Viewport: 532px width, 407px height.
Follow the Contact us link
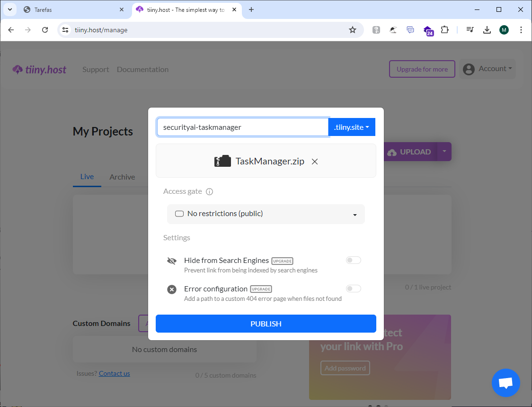(115, 373)
